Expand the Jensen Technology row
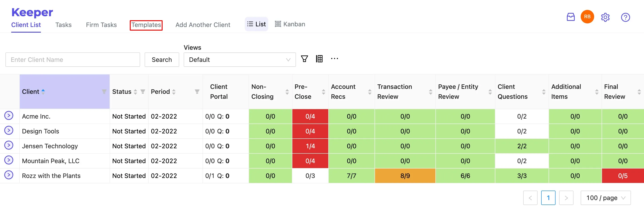Viewport: 644px width, 216px height. [x=9, y=145]
